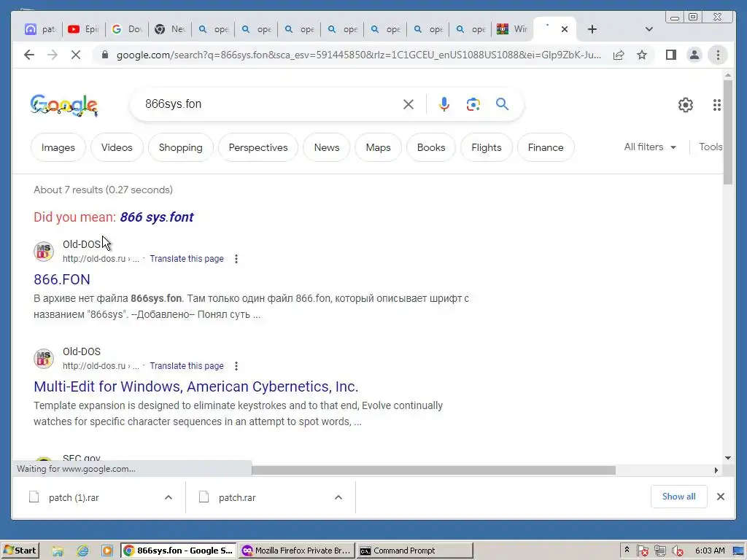Click the address bar URL field

coord(358,55)
